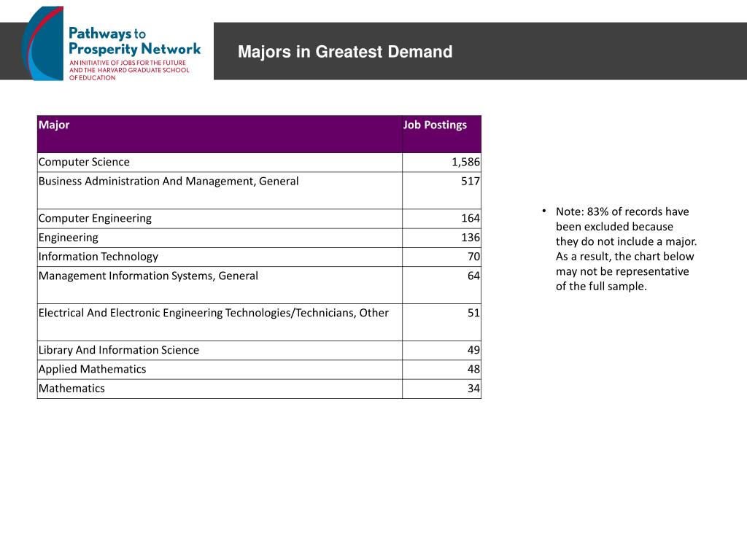Click the 'Applied Mathematics' cell
Image resolution: width=747 pixels, height=560 pixels.
coord(220,370)
